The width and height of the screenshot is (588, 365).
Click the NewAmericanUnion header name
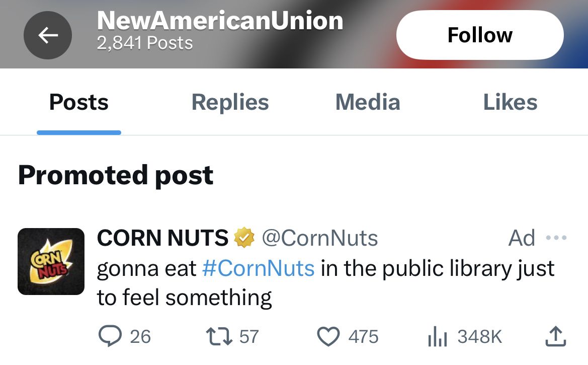(x=220, y=21)
